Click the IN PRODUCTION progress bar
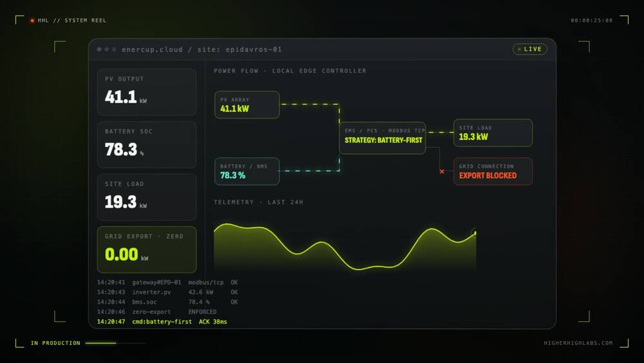This screenshot has height=363, width=644. (x=116, y=343)
